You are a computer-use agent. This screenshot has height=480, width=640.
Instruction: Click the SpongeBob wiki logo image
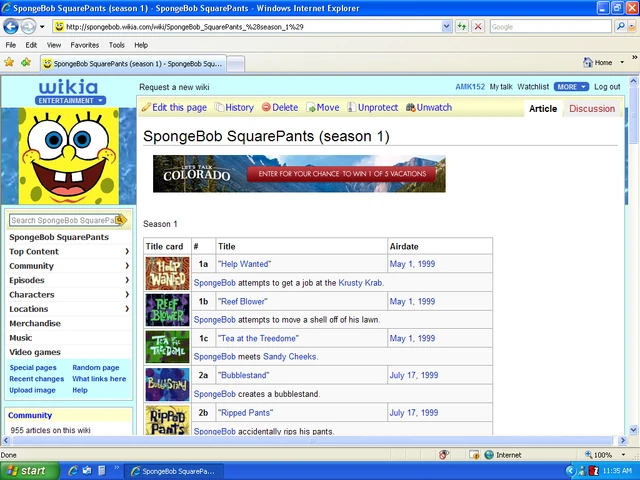(69, 156)
